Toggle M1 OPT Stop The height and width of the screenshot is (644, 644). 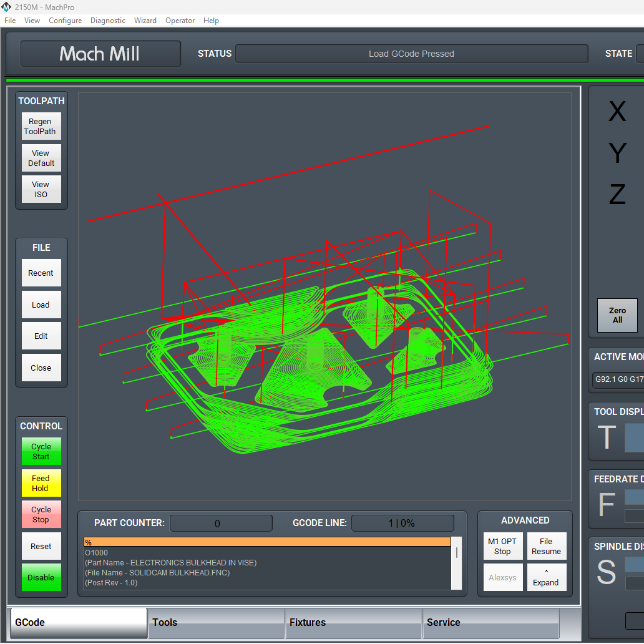tap(503, 546)
